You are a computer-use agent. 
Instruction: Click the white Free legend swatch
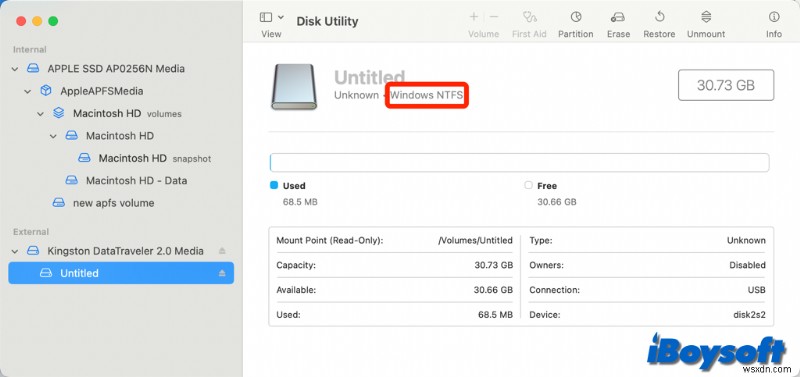(528, 185)
